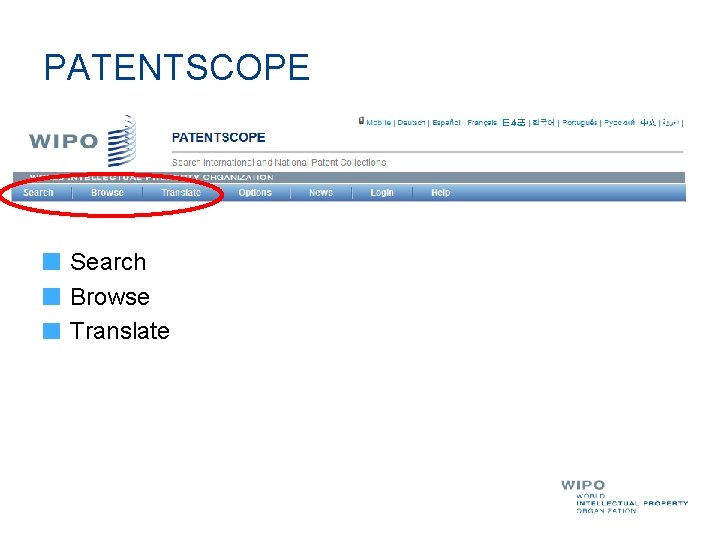Switch language to Korean (한국어)
The height and width of the screenshot is (540, 720).
[x=543, y=123]
